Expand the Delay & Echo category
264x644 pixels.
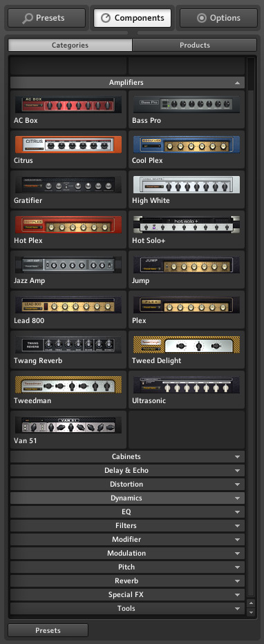tap(127, 471)
